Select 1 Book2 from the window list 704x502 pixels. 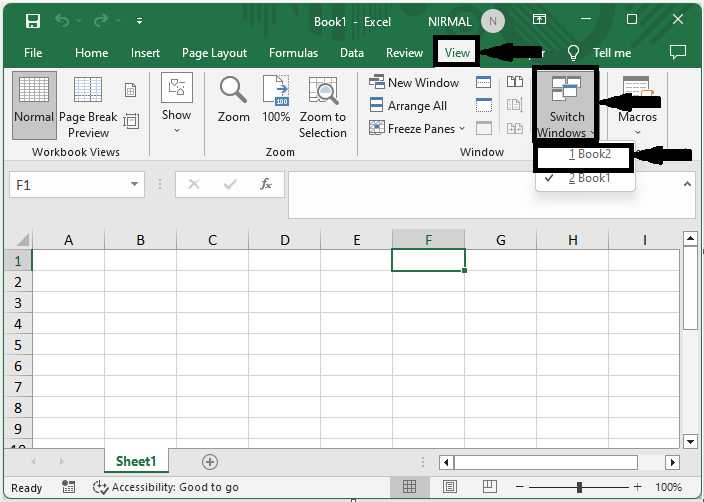coord(584,154)
